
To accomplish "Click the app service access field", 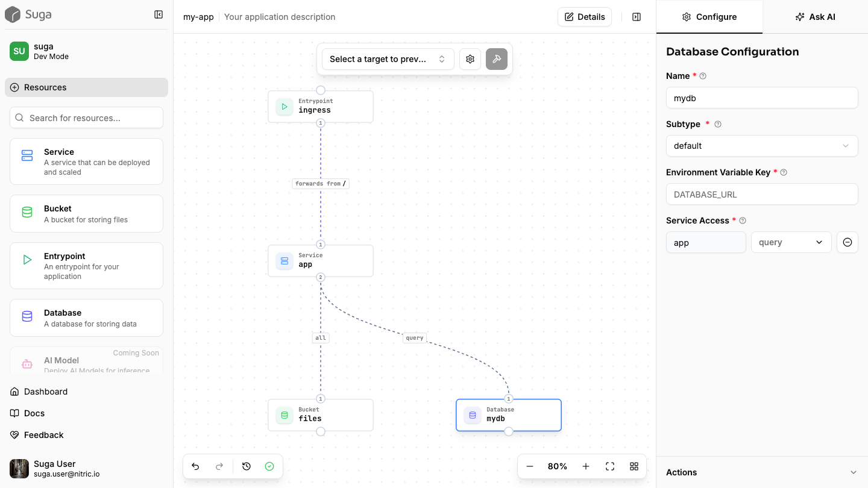I will pyautogui.click(x=706, y=242).
